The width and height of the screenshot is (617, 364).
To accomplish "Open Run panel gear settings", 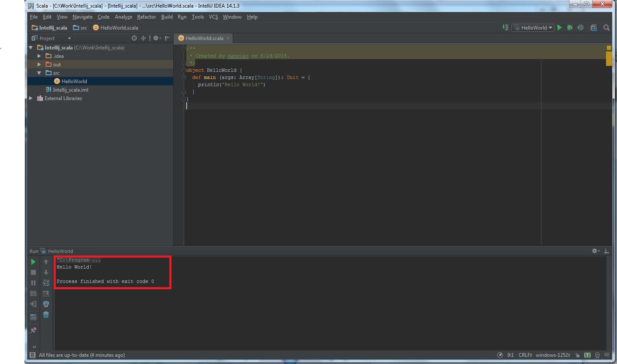I will 595,251.
